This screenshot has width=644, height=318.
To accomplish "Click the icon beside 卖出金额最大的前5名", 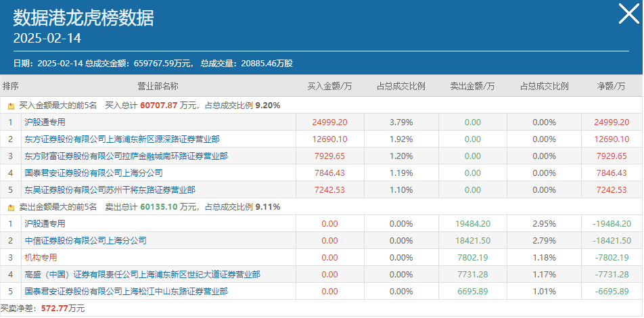I will click(11, 208).
